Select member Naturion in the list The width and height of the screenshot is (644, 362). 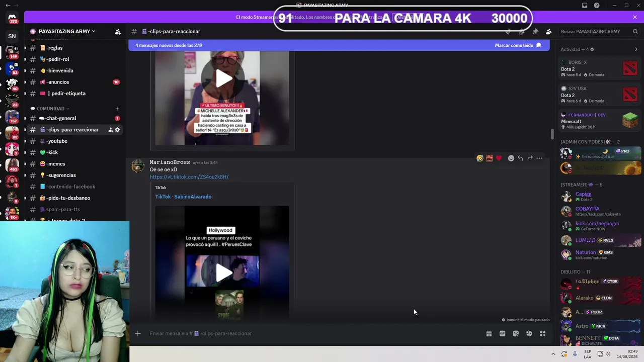[x=601, y=255]
